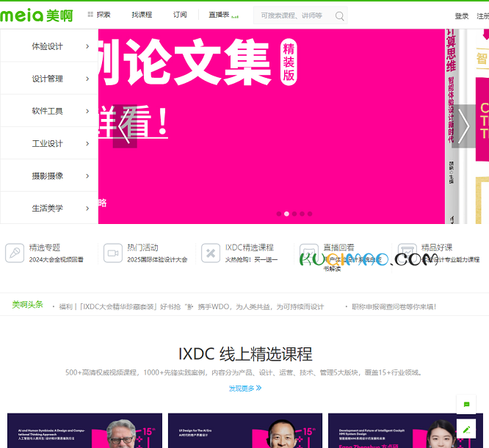Click 精品好课 icon
This screenshot has height=448, width=489.
[407, 253]
